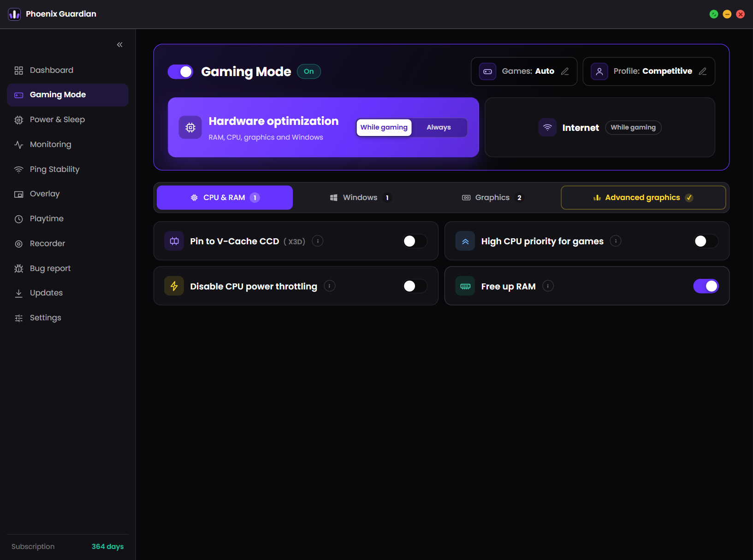Click the Internet While gaming badge
The height and width of the screenshot is (560, 753).
pos(633,128)
